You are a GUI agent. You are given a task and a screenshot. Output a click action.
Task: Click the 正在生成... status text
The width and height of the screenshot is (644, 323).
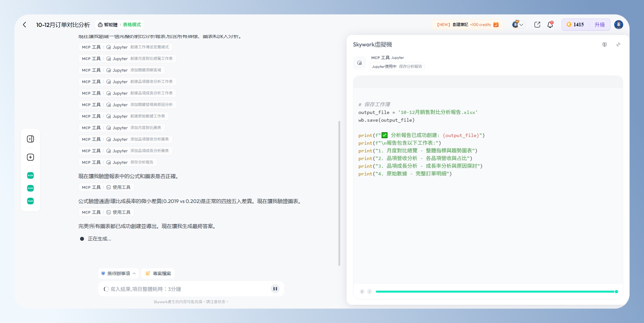[x=99, y=239]
